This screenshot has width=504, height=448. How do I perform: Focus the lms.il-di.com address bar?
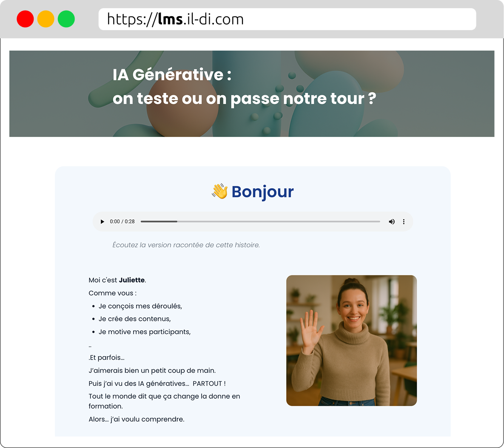pyautogui.click(x=287, y=19)
